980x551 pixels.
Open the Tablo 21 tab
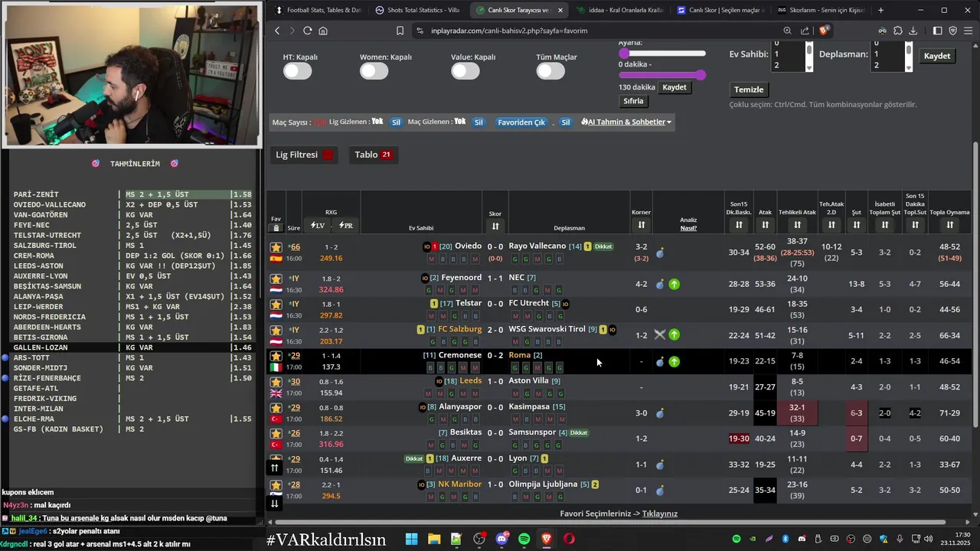click(x=373, y=155)
